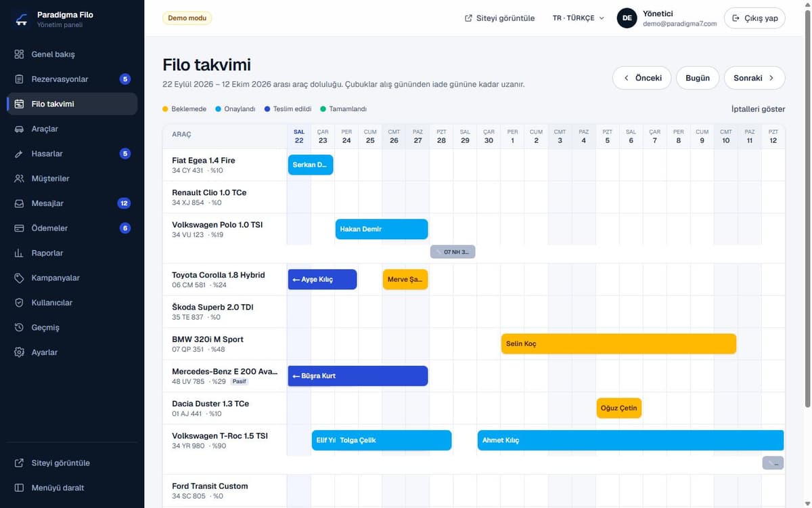
Task: Toggle İptalleri göster
Action: point(758,109)
